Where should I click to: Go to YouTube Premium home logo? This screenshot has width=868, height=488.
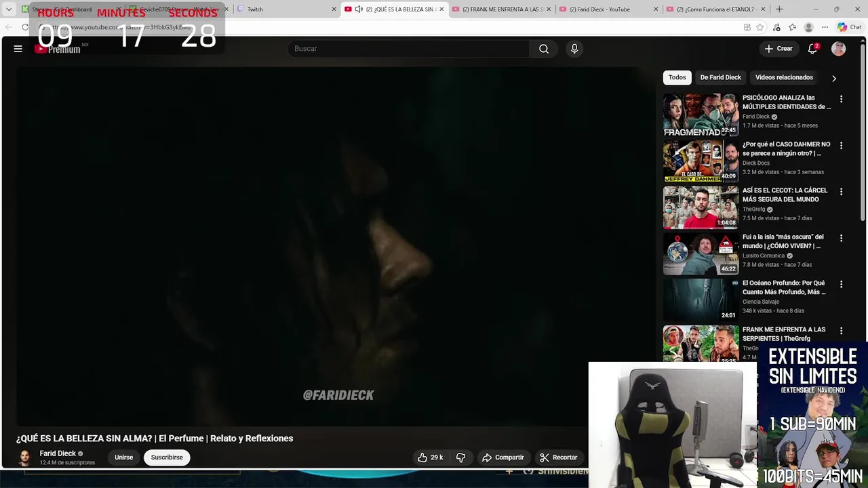click(58, 49)
